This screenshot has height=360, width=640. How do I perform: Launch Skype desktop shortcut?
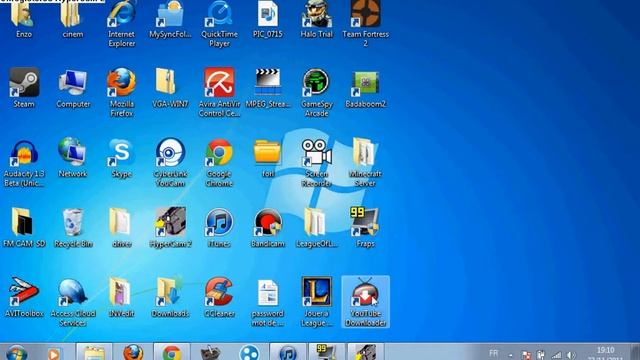pyautogui.click(x=122, y=158)
